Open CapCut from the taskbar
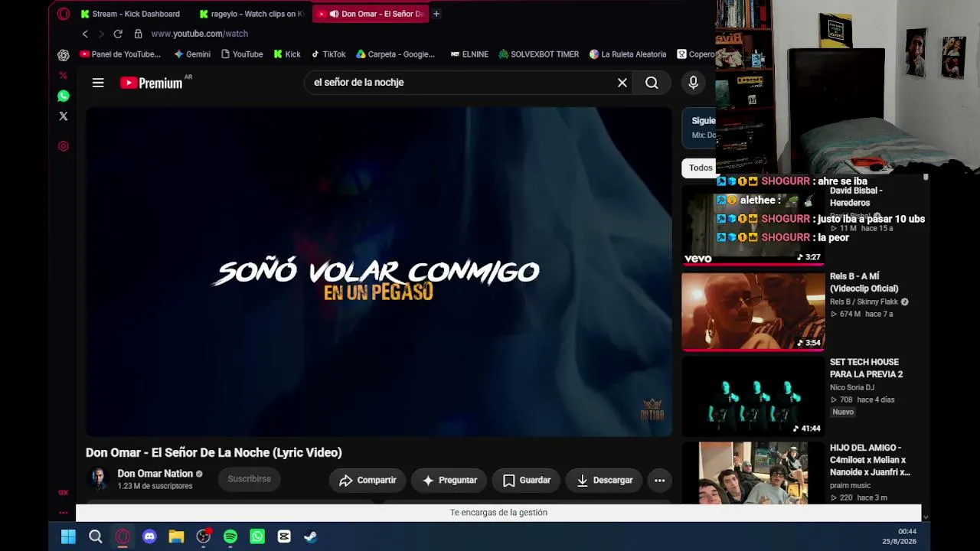This screenshot has height=551, width=980. pyautogui.click(x=284, y=536)
